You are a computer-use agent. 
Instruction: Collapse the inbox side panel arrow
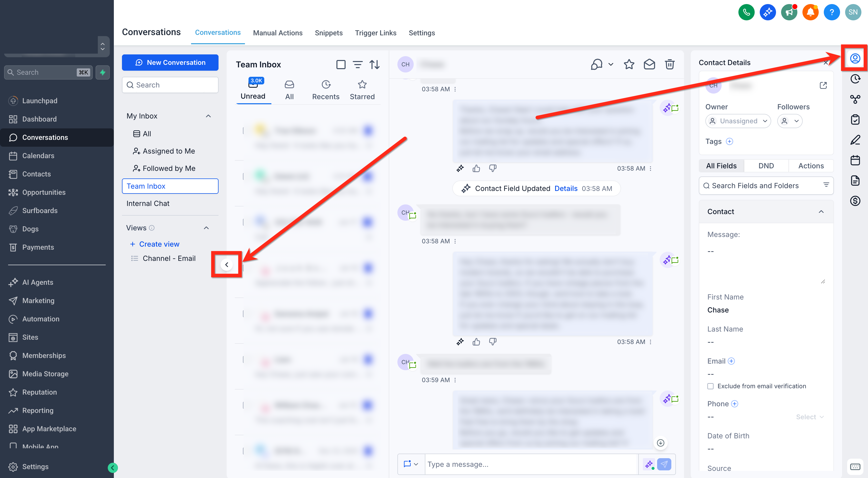(227, 265)
